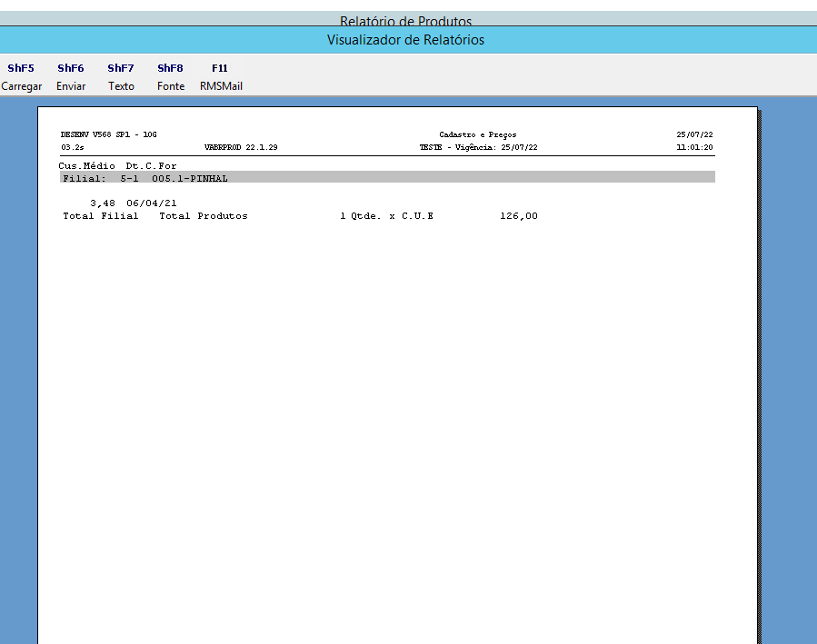Select the Cadastro e Preços heading
The width and height of the screenshot is (817, 644).
tap(478, 134)
